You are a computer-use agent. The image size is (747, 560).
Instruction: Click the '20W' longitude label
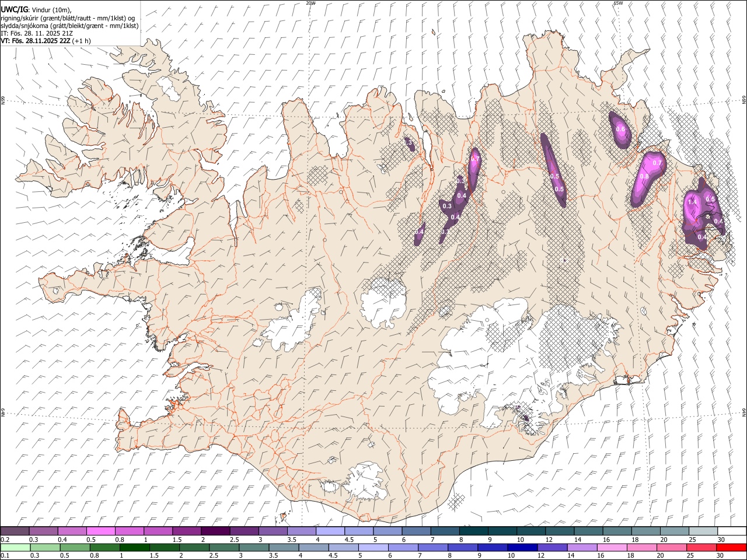[310, 3]
